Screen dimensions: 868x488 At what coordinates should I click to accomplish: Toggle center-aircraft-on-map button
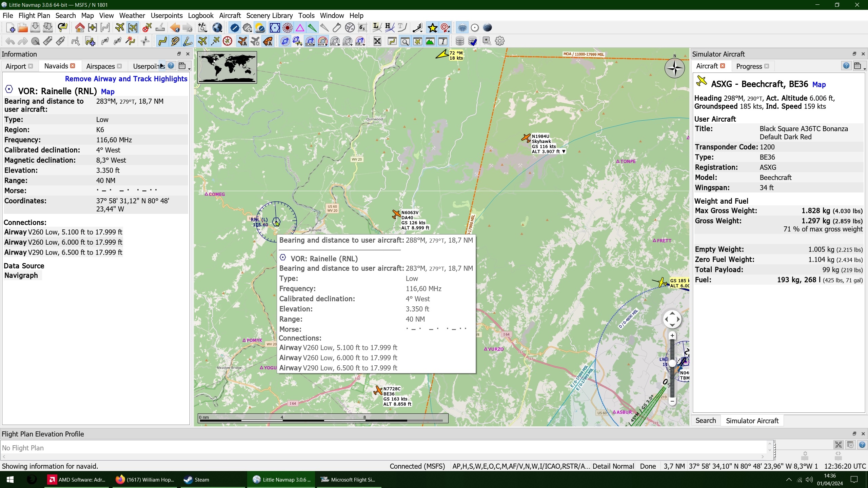pos(133,28)
